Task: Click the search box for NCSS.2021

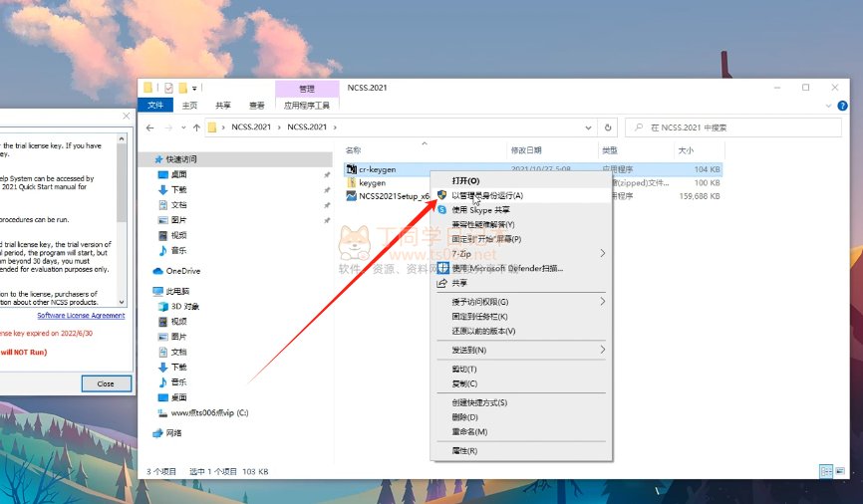Action: point(733,127)
